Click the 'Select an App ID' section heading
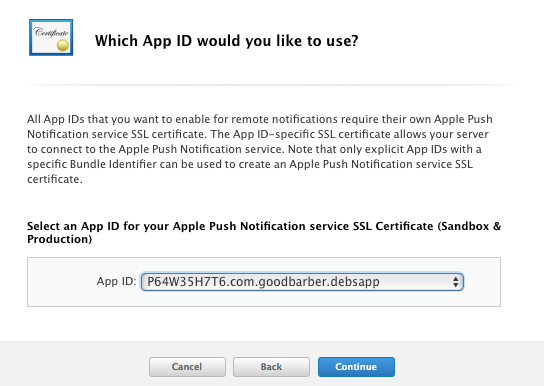 pyautogui.click(x=264, y=232)
